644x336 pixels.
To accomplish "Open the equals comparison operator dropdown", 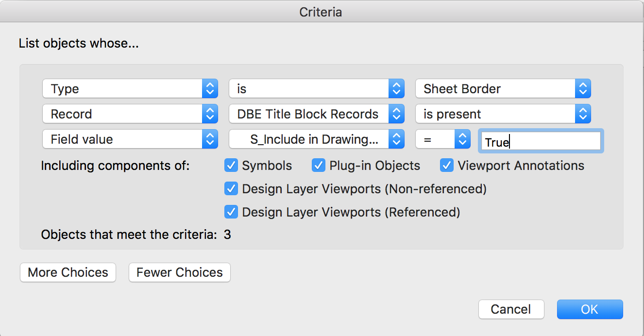I will 442,139.
